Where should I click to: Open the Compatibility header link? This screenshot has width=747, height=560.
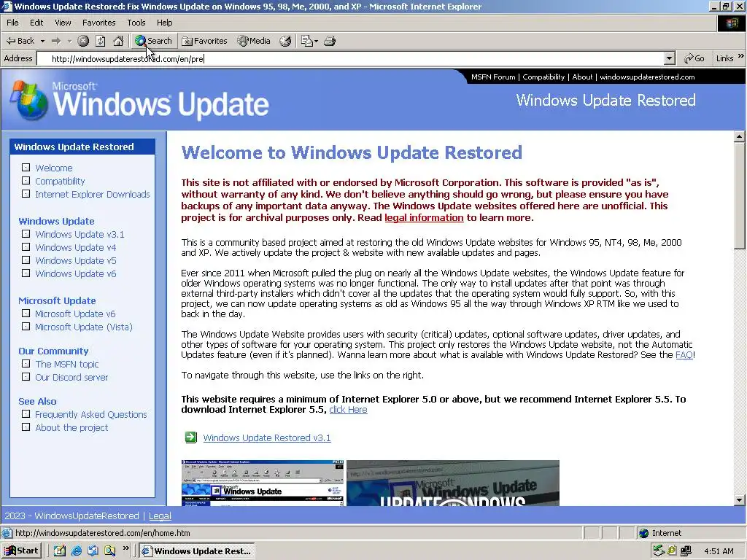pyautogui.click(x=543, y=77)
